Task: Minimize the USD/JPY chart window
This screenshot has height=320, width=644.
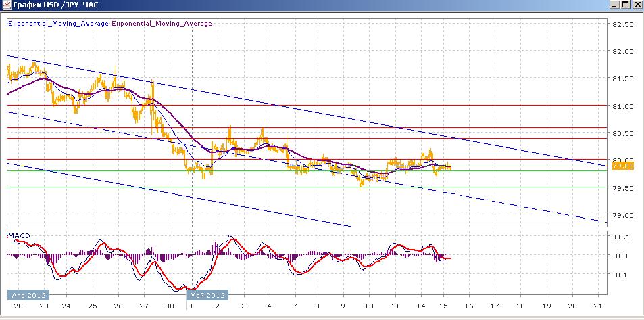Action: pyautogui.click(x=615, y=5)
